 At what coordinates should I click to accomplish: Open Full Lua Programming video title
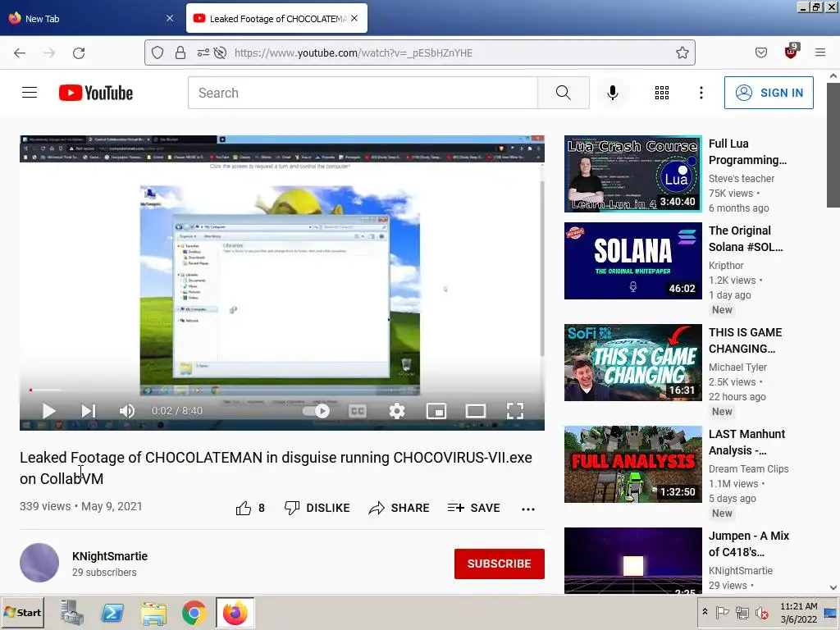click(x=748, y=152)
